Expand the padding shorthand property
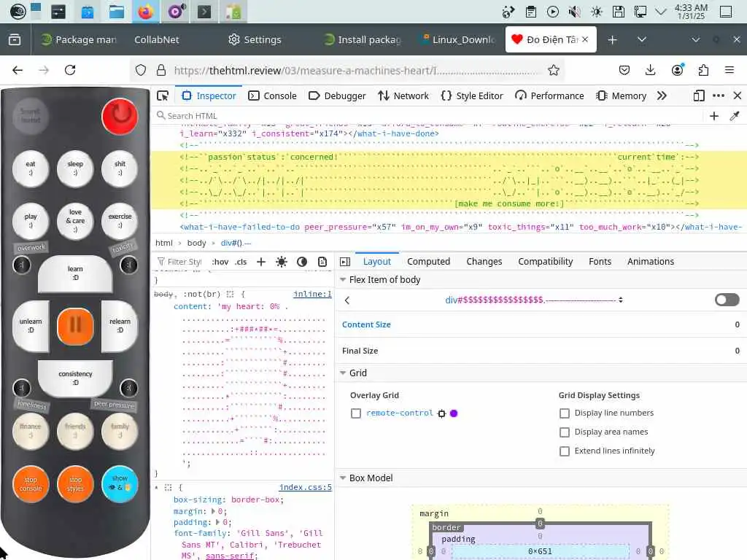The width and height of the screenshot is (747, 560). [x=218, y=522]
